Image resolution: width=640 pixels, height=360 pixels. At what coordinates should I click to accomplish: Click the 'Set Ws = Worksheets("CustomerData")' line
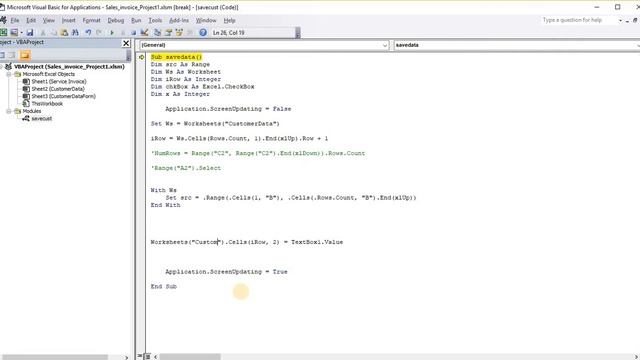click(x=215, y=124)
